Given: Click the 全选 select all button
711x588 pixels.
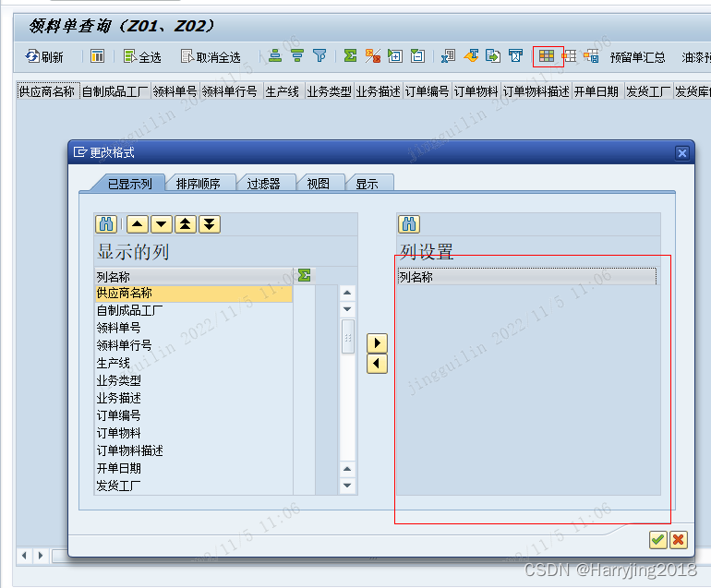Looking at the screenshot, I should (142, 56).
